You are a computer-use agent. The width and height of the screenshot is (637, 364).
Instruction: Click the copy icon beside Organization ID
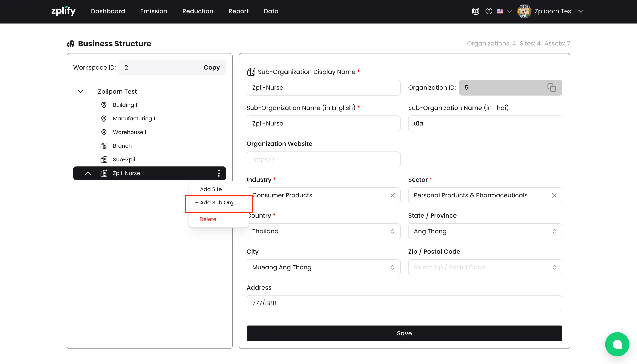point(551,88)
